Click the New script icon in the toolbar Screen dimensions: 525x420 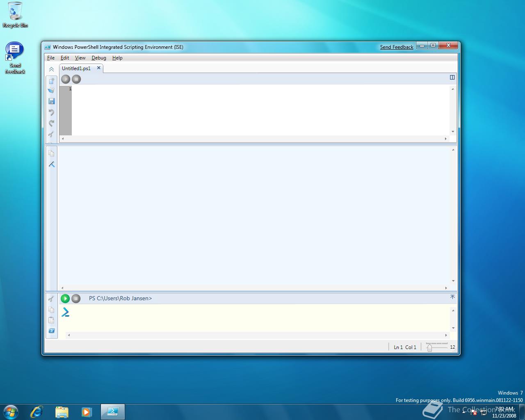(51, 80)
